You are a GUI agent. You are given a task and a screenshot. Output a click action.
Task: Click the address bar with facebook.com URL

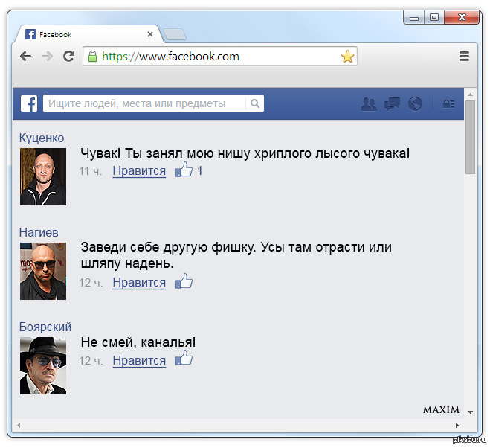219,57
